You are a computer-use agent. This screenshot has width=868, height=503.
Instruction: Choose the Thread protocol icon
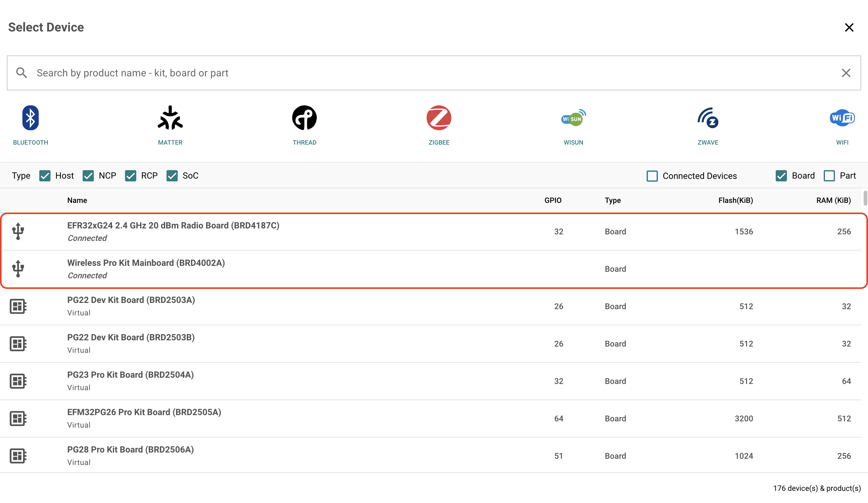click(304, 118)
